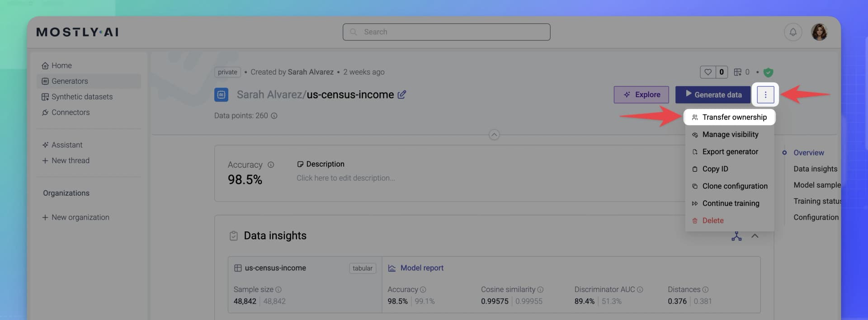Click the private visibility badge

coord(227,72)
